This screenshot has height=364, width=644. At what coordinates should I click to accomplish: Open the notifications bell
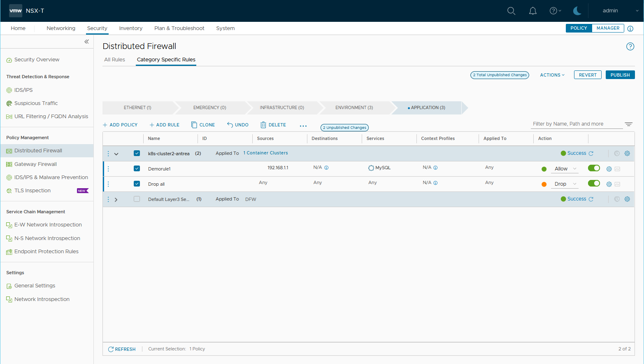[532, 11]
